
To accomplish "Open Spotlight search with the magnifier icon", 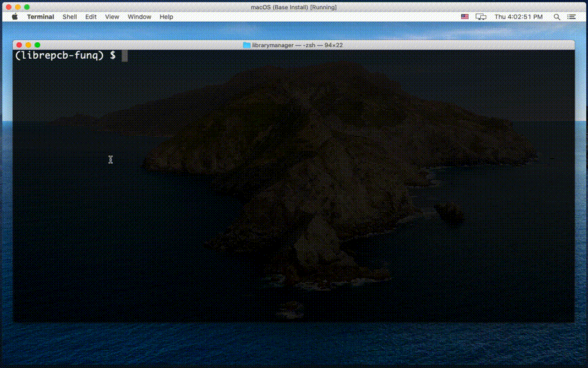I will 557,17.
